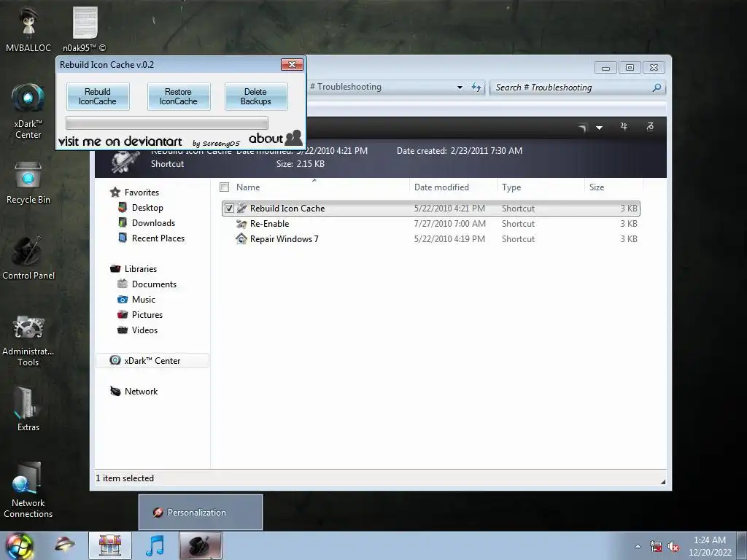
Task: Click the Rebuild IconCache button
Action: tap(98, 97)
